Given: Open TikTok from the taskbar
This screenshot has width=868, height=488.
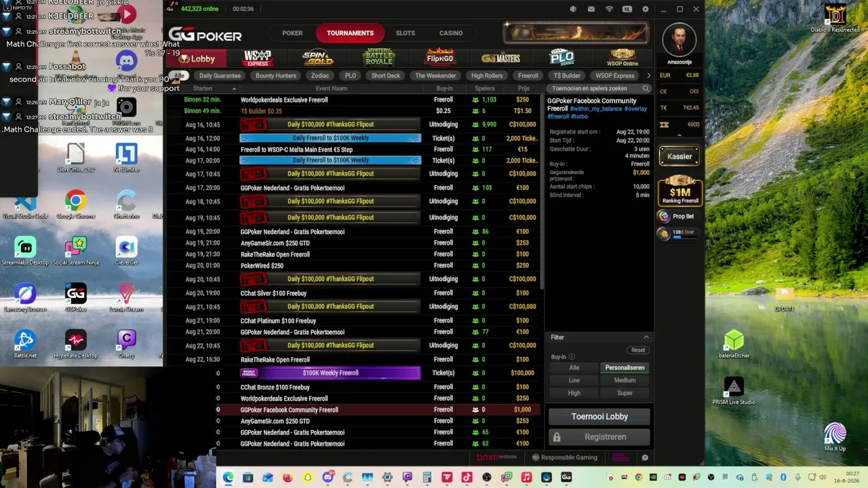Looking at the screenshot, I should pyautogui.click(x=467, y=477).
